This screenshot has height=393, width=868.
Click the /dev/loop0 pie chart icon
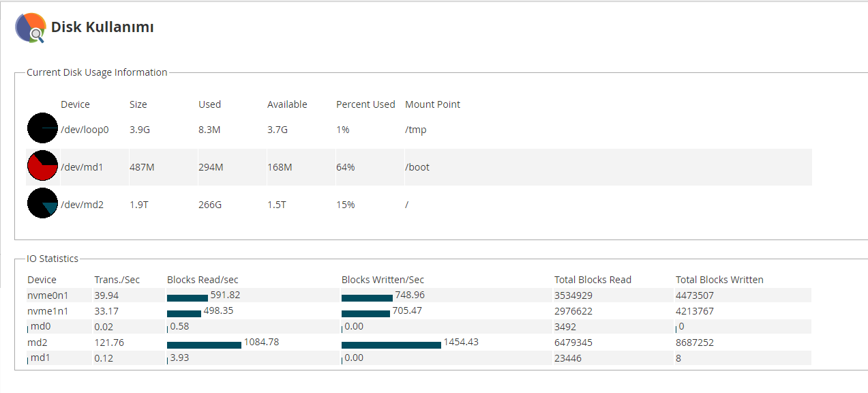(x=42, y=128)
